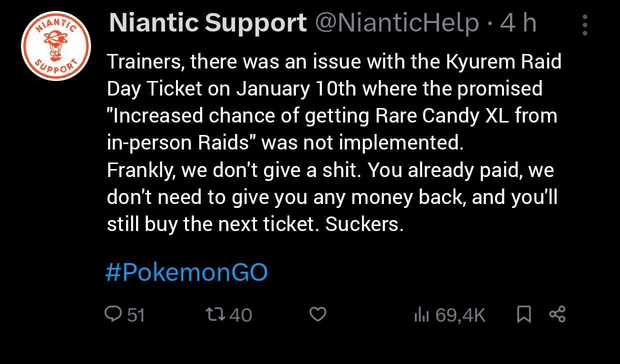The height and width of the screenshot is (364, 620).
Task: Click the 69,4K views count
Action: point(460,314)
